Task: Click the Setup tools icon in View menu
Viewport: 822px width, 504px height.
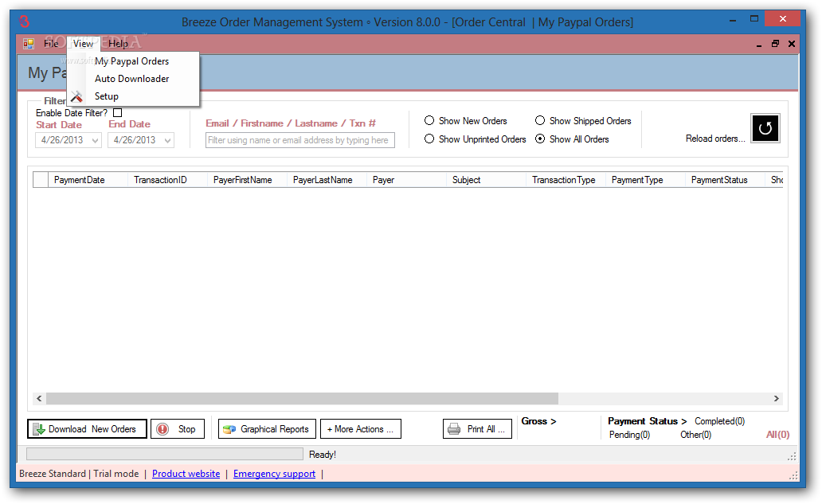Action: 77,96
